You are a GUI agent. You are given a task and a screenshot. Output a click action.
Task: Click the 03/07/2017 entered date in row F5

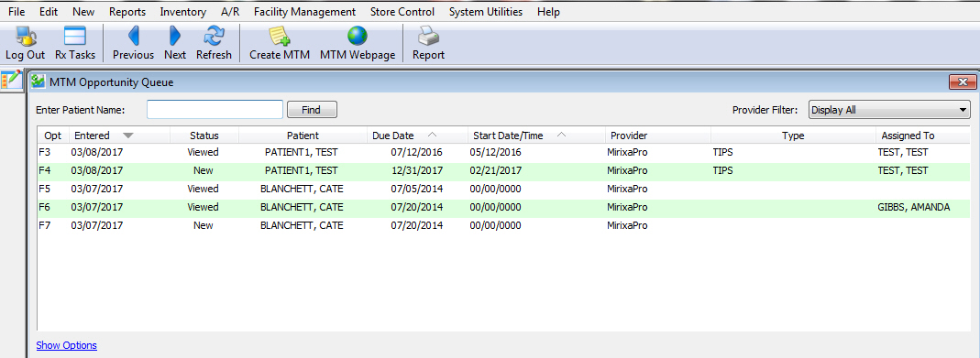click(x=97, y=189)
